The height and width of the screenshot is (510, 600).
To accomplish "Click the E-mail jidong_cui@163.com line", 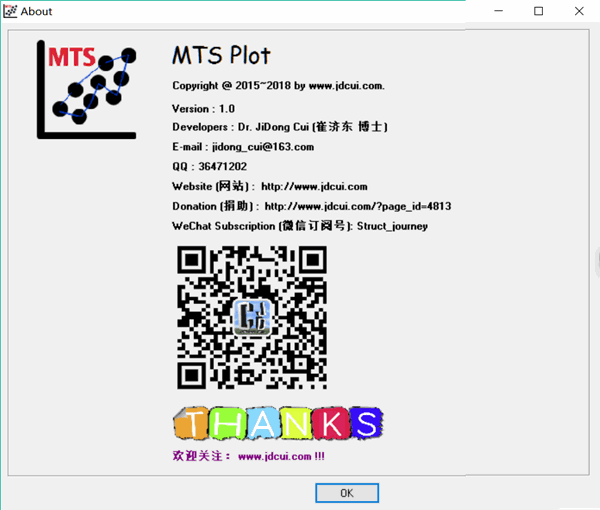I will (243, 147).
